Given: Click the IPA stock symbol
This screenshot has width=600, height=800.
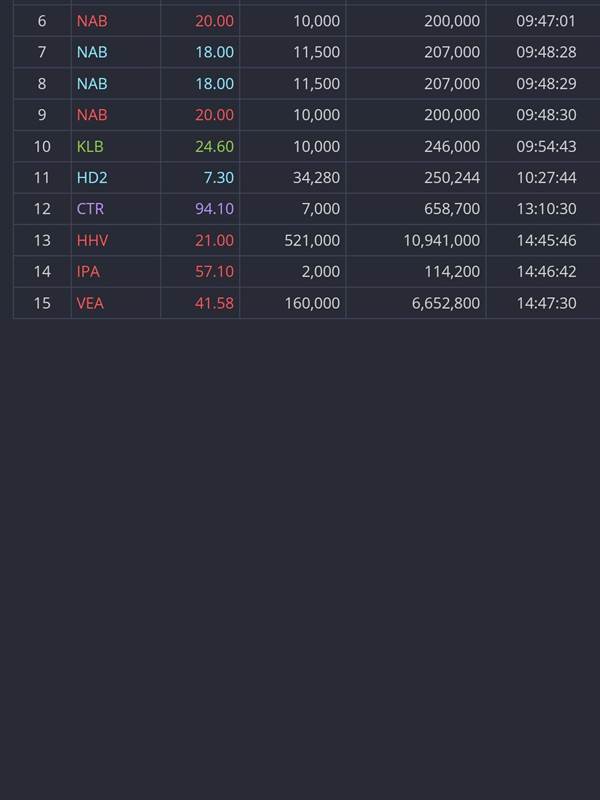Looking at the screenshot, I should (x=88, y=271).
